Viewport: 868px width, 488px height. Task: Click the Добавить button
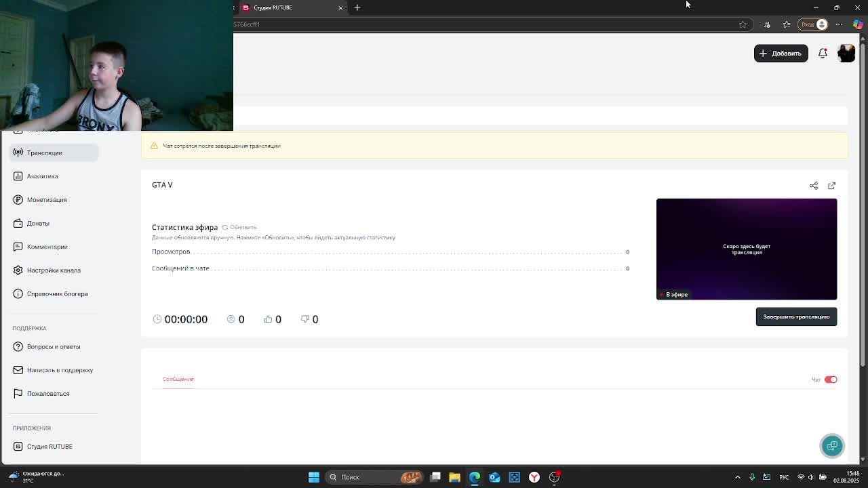coord(781,53)
